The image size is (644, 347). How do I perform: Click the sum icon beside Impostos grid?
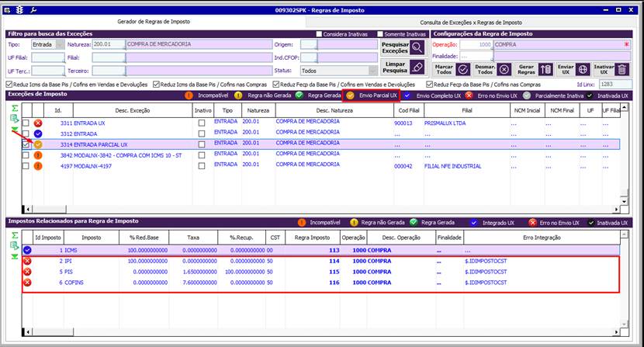(x=15, y=235)
